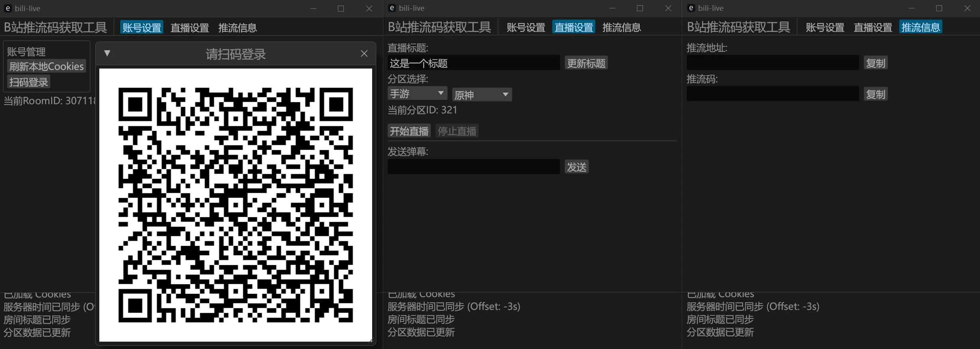
Task: Open 推流信息 tab in the left window
Action: (x=238, y=28)
